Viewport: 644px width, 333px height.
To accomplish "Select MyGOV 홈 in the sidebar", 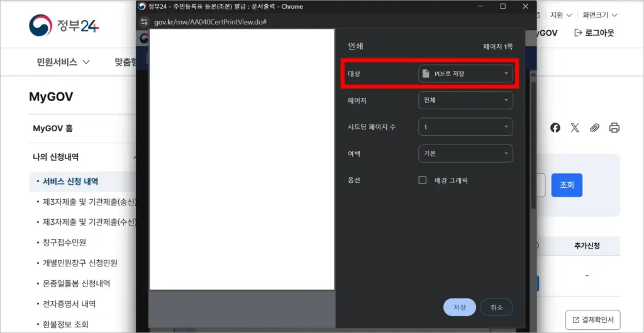I will click(53, 128).
